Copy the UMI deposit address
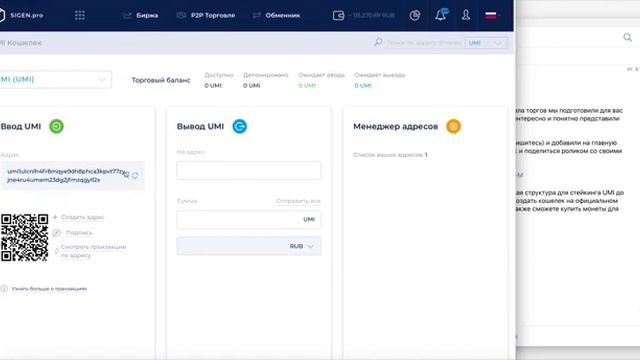Image resolution: width=640 pixels, height=360 pixels. click(127, 175)
